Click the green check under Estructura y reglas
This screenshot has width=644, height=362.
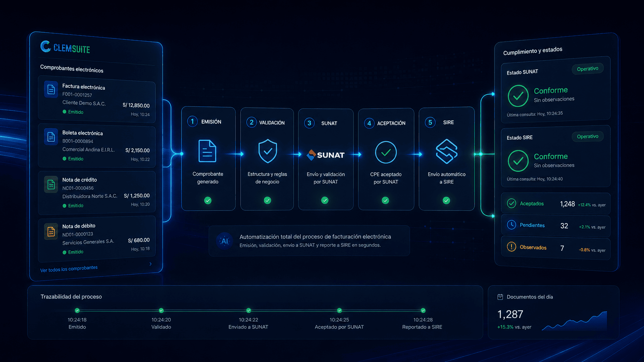[x=267, y=200]
